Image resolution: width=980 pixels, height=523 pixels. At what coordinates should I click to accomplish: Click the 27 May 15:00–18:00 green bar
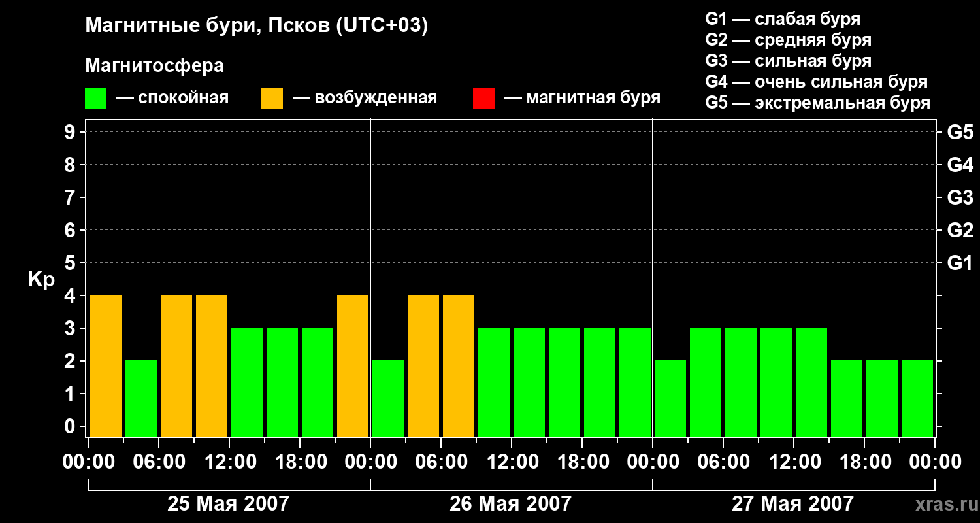pos(847,398)
